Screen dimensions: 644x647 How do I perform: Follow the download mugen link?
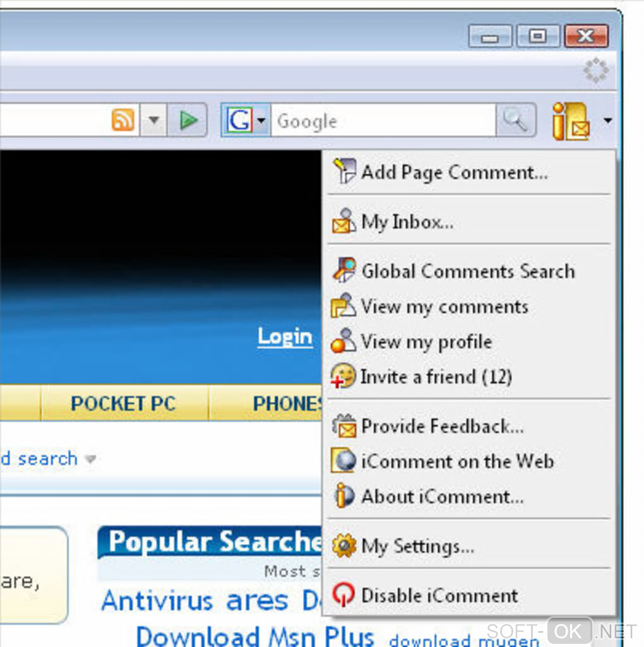[x=464, y=639]
